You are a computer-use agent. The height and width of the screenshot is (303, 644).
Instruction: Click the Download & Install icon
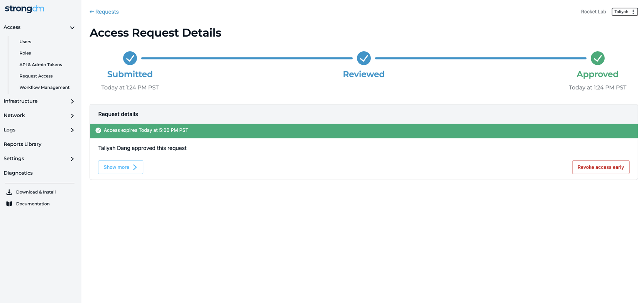pyautogui.click(x=9, y=192)
